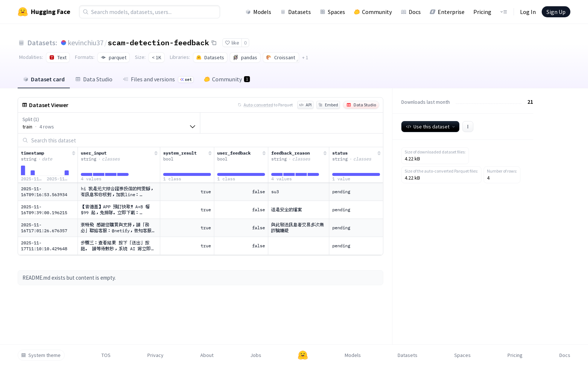This screenshot has height=368, width=588.
Task: Click the API button in Dataset Viewer
Action: 305,105
